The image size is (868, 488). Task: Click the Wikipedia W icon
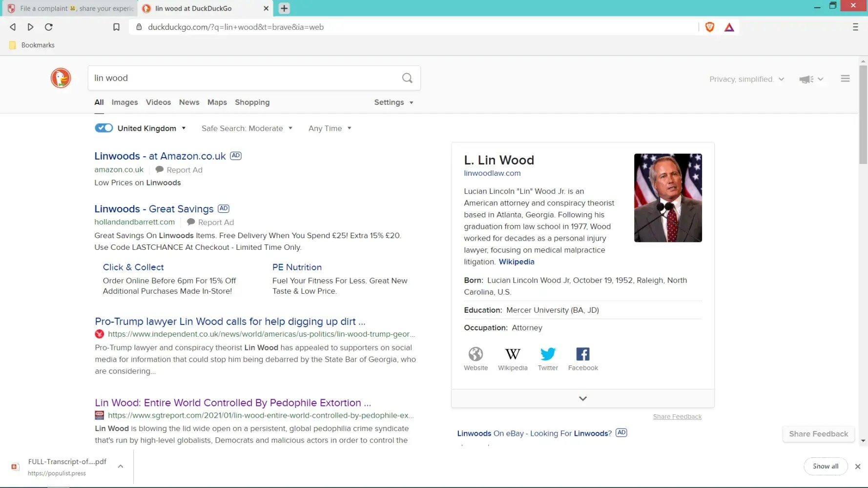512,354
